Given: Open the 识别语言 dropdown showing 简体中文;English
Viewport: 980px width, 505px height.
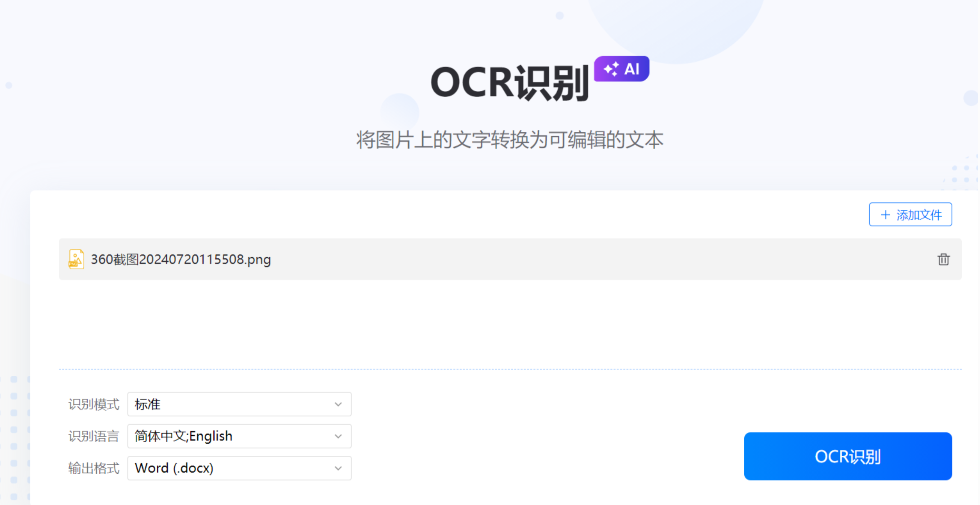Looking at the screenshot, I should (239, 436).
